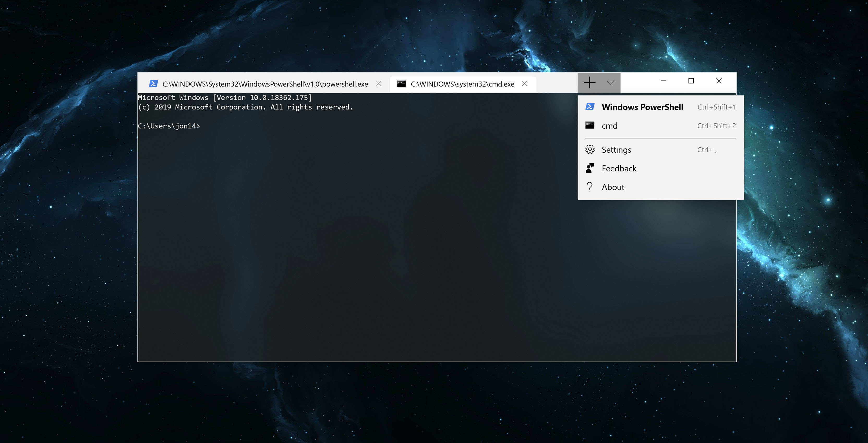Click the Feedback person icon
Image resolution: width=868 pixels, height=443 pixels.
coord(590,168)
